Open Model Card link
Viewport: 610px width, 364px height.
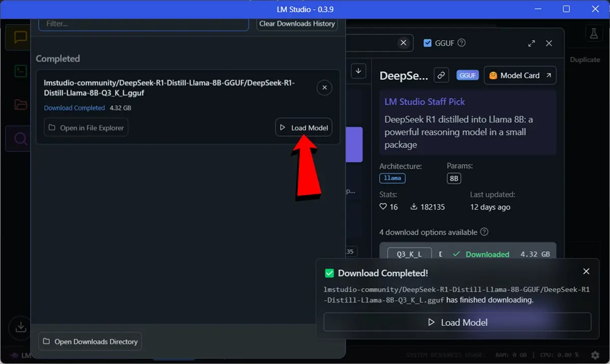[x=520, y=75]
